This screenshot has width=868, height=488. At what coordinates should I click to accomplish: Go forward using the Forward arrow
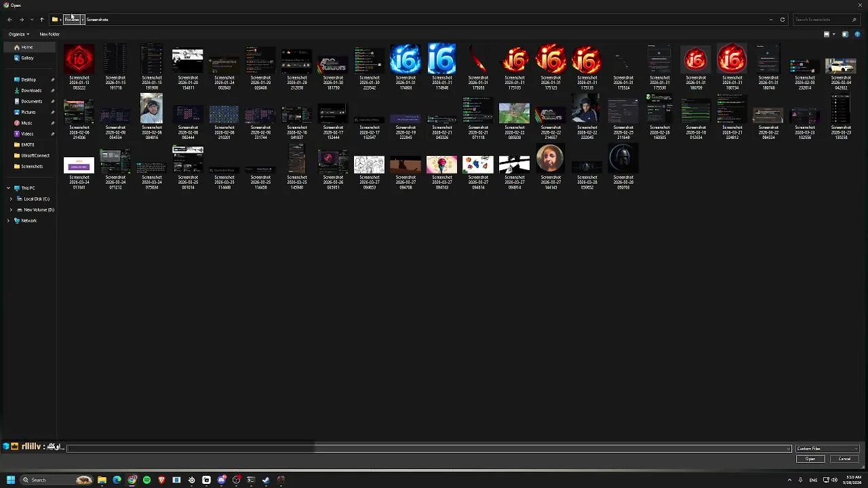pos(21,20)
